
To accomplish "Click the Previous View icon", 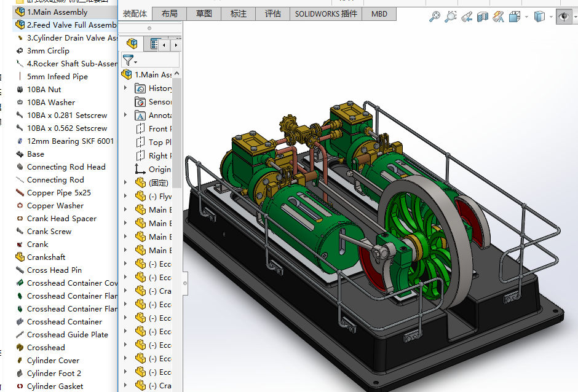I will [x=467, y=17].
